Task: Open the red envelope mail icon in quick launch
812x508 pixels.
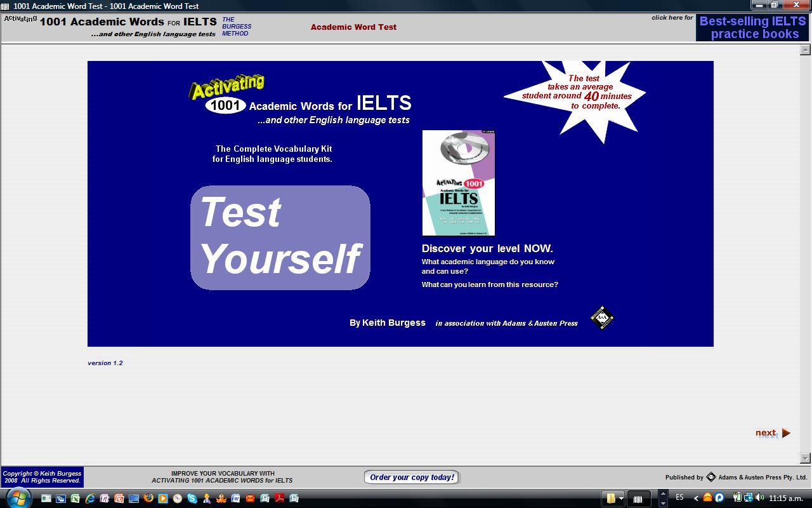Action: 250,498
